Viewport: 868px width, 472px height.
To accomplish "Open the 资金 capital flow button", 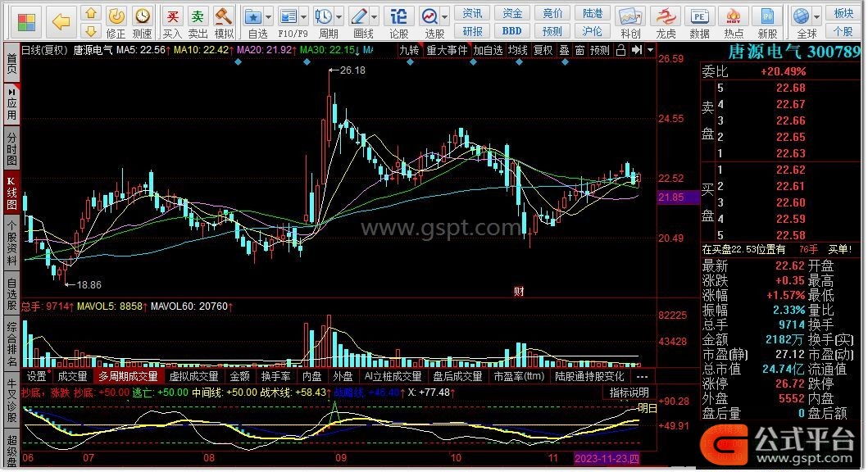I will (512, 13).
